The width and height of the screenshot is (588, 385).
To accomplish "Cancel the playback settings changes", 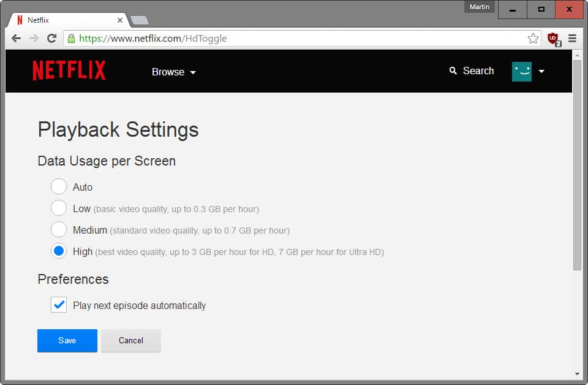I will coord(130,340).
